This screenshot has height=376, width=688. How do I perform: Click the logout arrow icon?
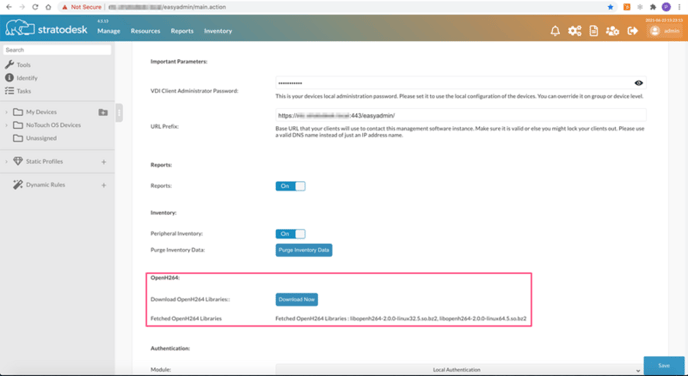(632, 31)
